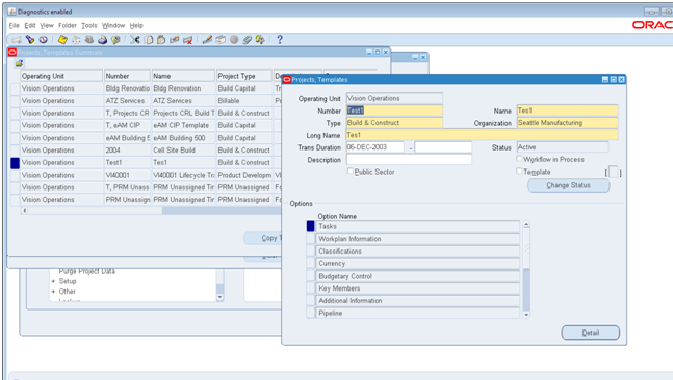Click Oracle icon in Templates Summary title bar
The width and height of the screenshot is (673, 380).
(x=12, y=52)
